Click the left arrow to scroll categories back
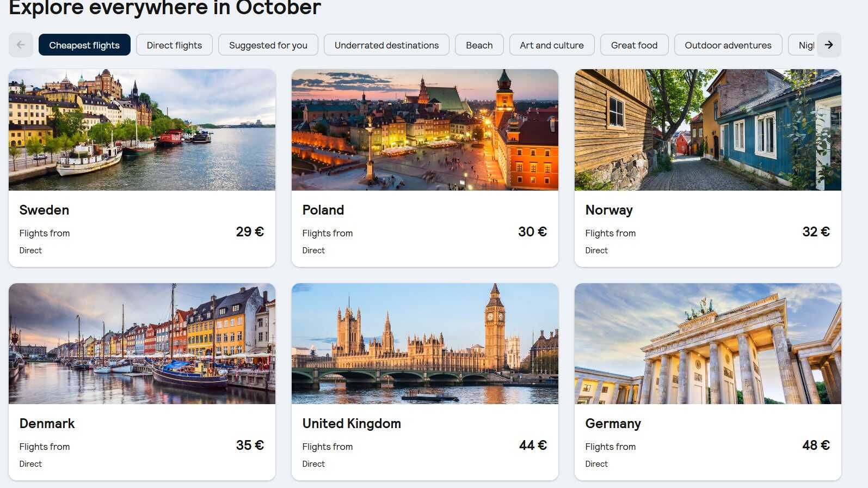 point(21,45)
